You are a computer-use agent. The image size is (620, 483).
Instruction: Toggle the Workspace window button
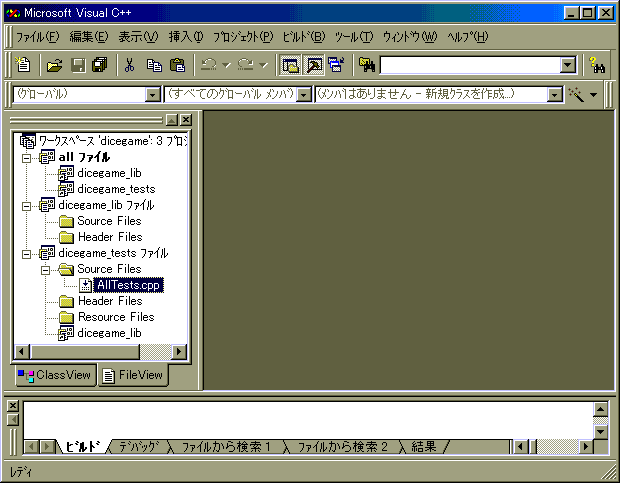[290, 65]
